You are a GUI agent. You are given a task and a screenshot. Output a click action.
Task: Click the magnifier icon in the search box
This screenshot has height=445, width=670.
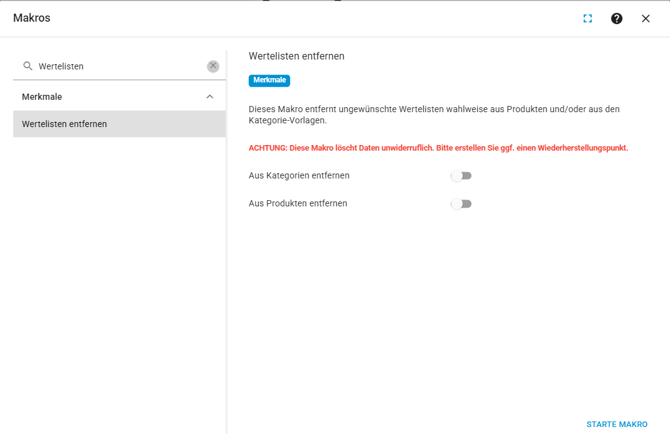[28, 66]
